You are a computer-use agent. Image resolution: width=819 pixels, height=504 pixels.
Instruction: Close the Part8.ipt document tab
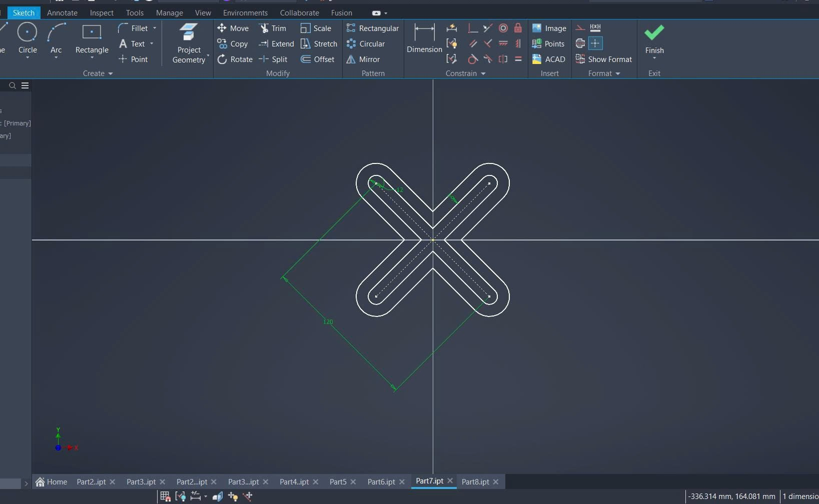point(496,482)
